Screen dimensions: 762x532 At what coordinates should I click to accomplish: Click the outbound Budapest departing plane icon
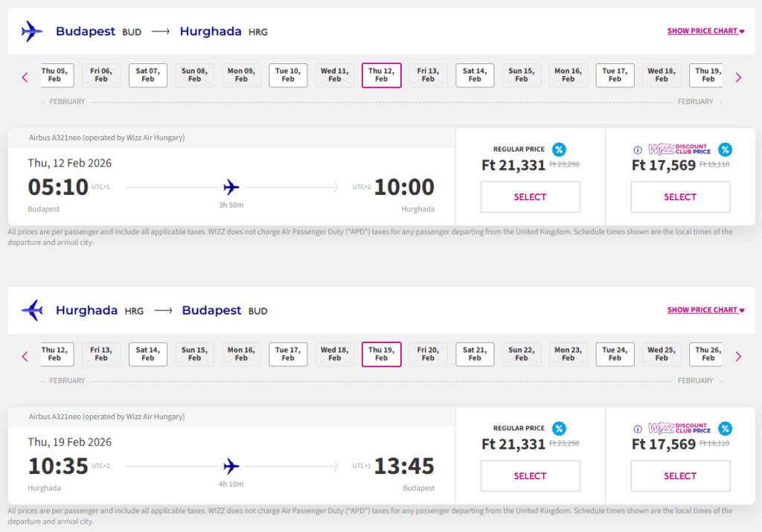(32, 31)
